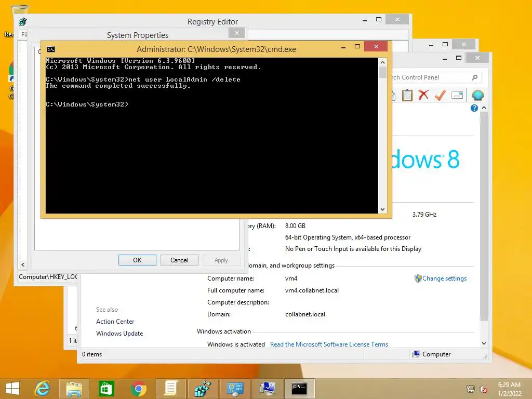The image size is (532, 399).
Task: Click the magnifier in Search Control Panel
Action: [x=475, y=77]
